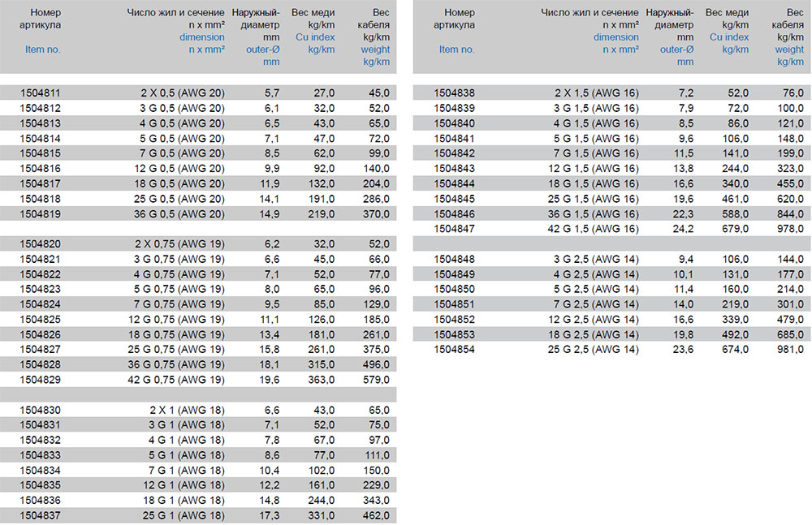Click item number 1504830

pos(40,410)
